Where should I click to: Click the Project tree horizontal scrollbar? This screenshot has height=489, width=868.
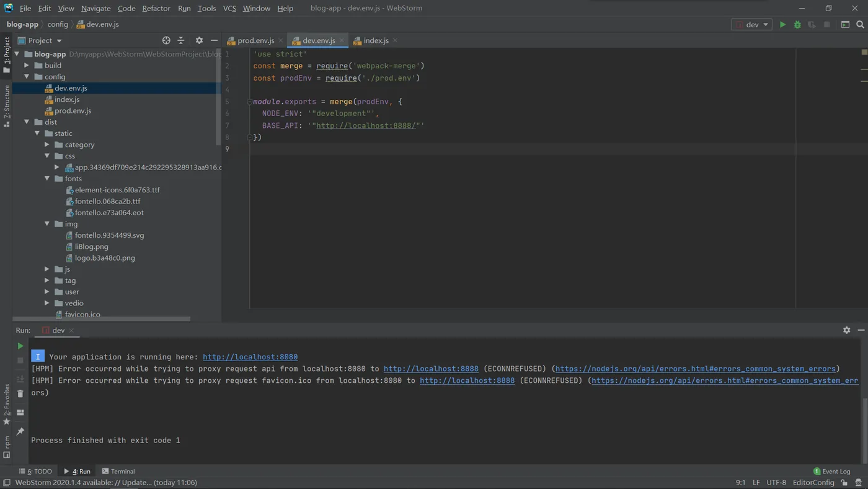tap(103, 319)
